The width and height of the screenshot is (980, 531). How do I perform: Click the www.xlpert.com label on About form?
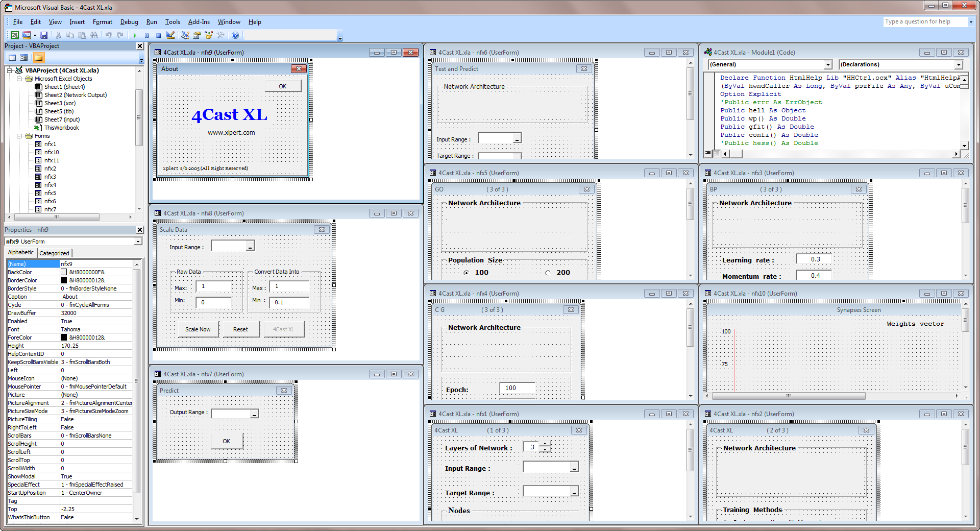tap(231, 133)
